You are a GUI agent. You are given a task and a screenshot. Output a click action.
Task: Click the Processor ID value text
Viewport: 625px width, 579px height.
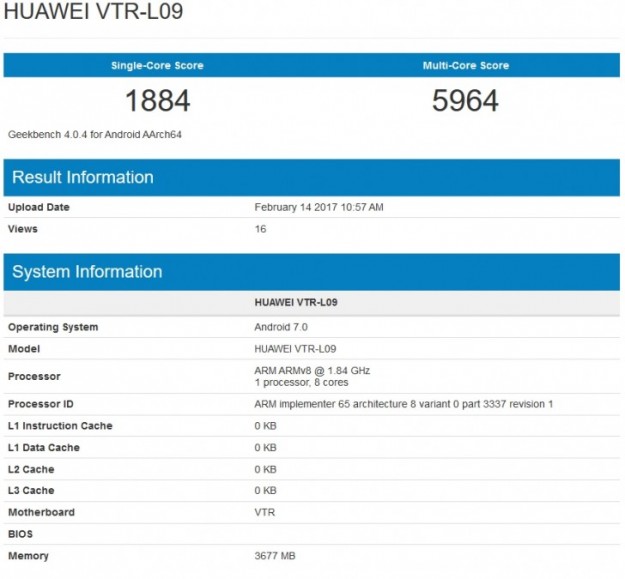(x=403, y=404)
